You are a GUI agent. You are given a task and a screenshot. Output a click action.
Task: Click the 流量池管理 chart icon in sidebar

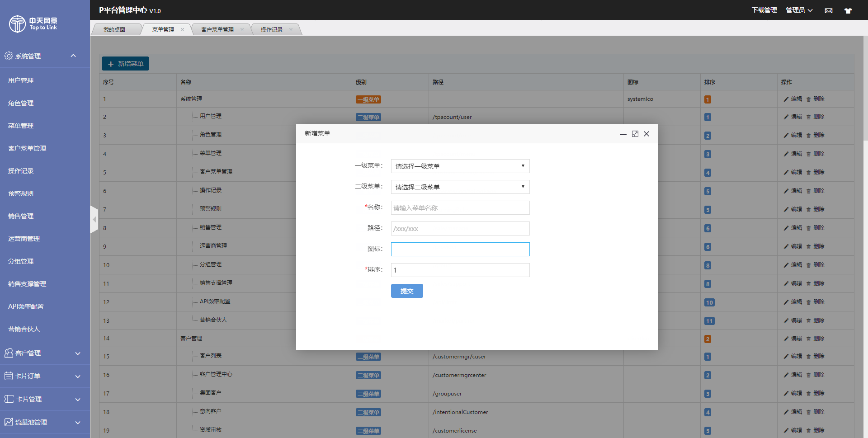9,422
